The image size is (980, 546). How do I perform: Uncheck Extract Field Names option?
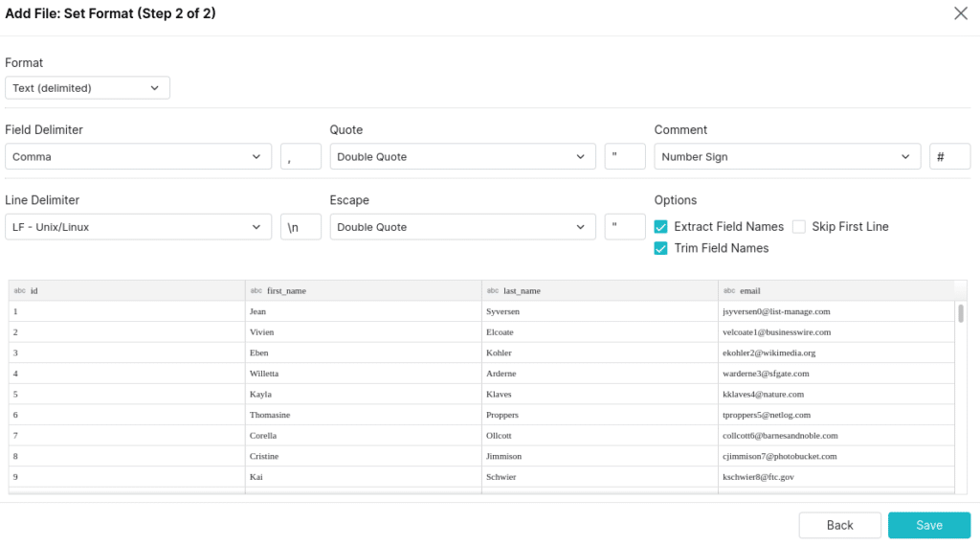[x=660, y=226]
